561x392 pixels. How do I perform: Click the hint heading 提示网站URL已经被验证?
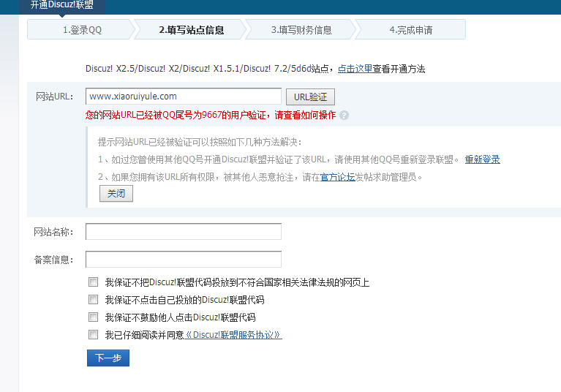tap(200, 142)
